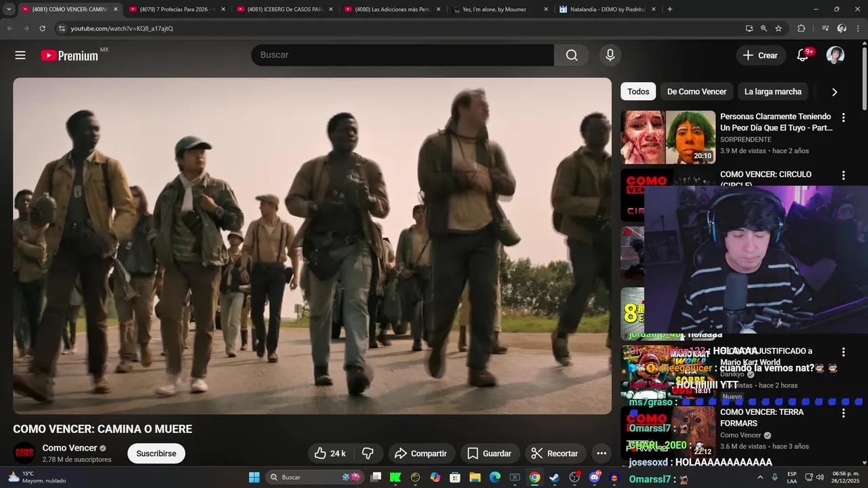
Task: Open Steam from the taskbar
Action: click(x=554, y=477)
